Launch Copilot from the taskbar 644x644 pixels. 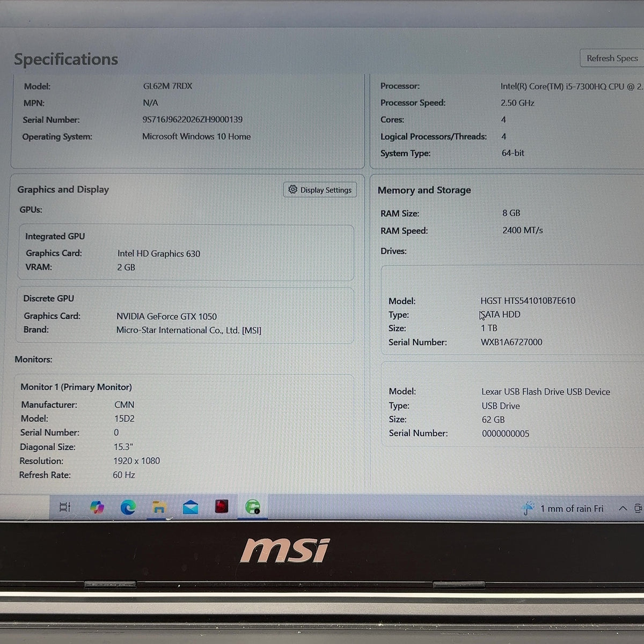pyautogui.click(x=97, y=507)
